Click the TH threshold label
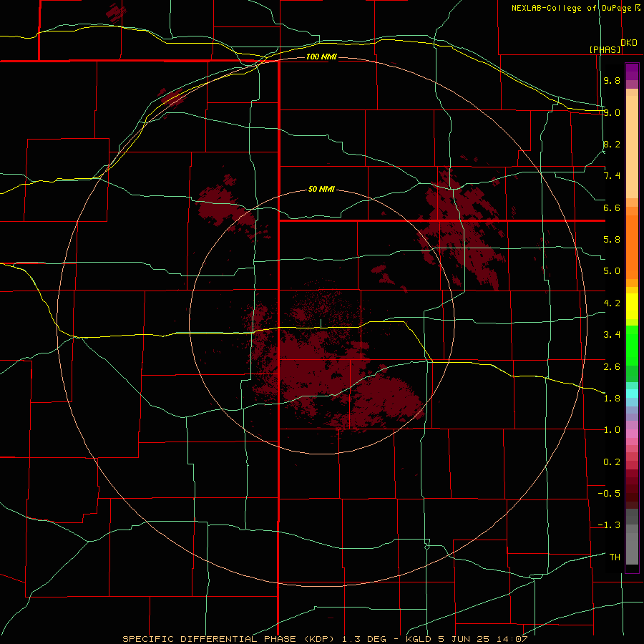 tap(615, 557)
